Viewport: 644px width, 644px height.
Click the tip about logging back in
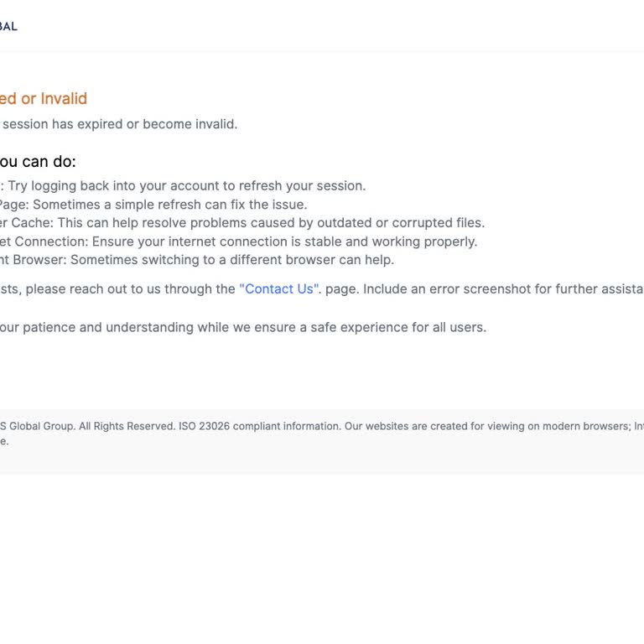point(186,186)
